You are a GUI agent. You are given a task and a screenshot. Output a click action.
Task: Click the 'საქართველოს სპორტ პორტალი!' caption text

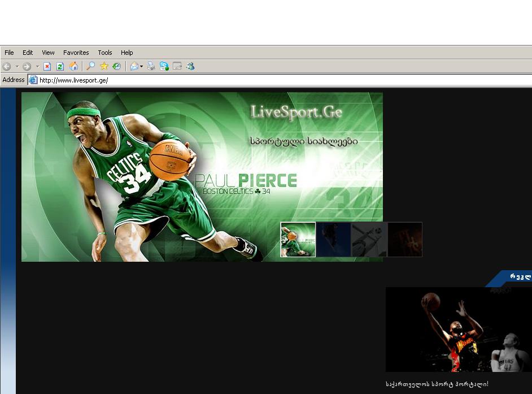tap(437, 384)
